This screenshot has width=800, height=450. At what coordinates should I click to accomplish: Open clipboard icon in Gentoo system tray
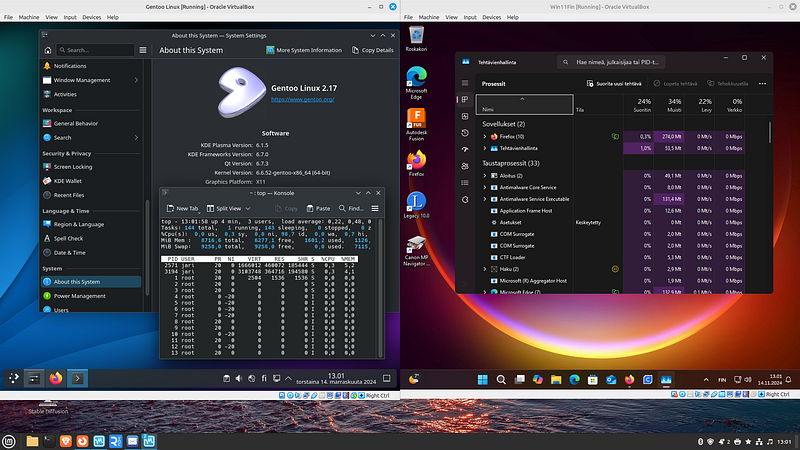226,379
